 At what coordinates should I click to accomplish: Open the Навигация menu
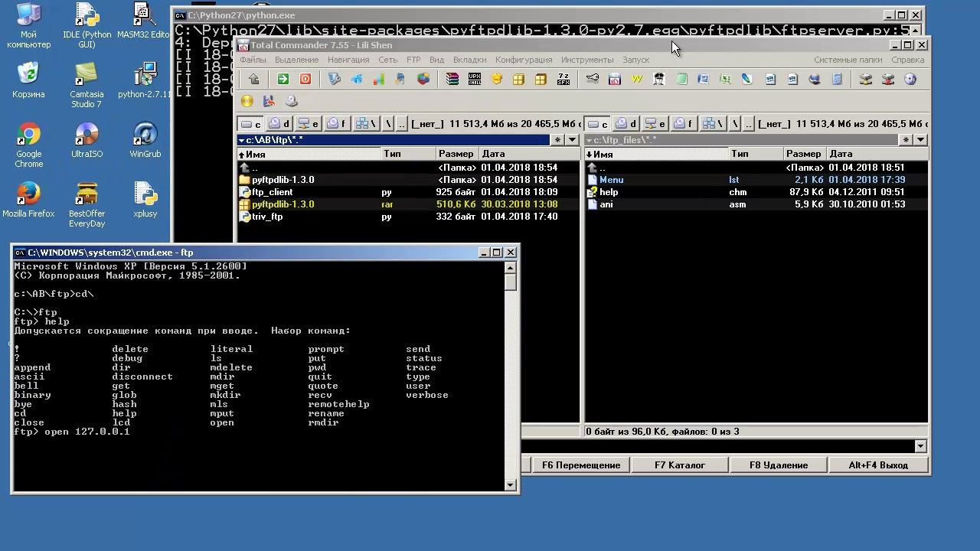[x=348, y=60]
